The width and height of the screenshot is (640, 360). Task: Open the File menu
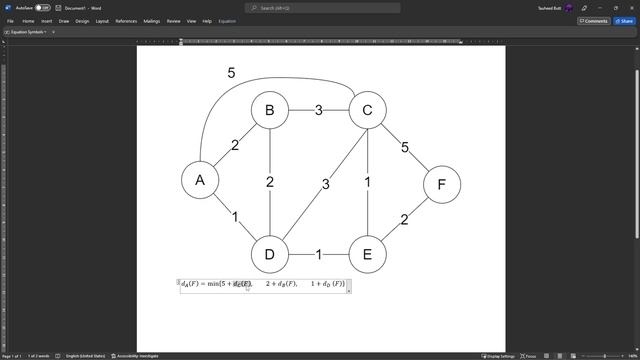(x=10, y=21)
